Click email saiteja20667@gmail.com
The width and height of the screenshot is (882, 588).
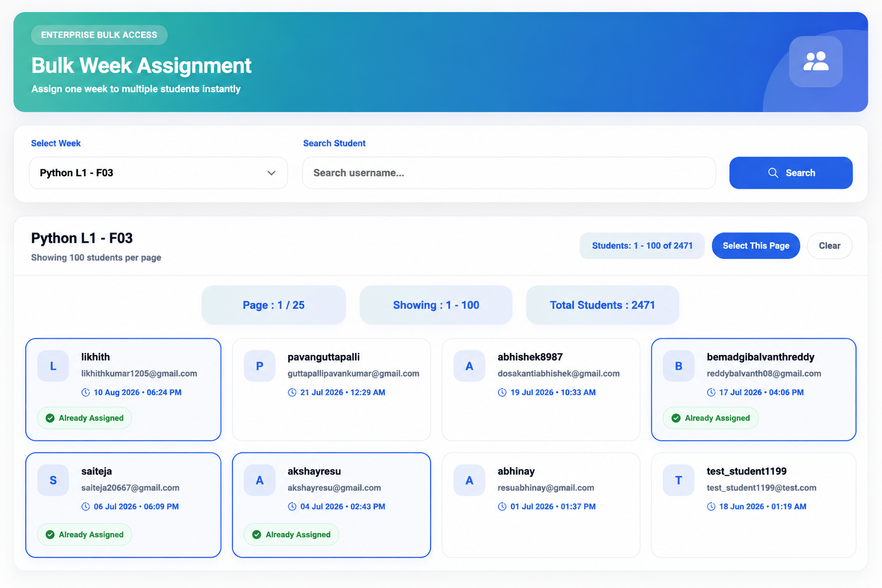[x=130, y=488]
